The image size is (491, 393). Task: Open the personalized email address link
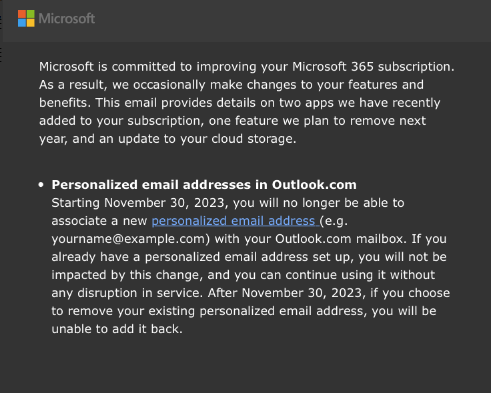235,221
